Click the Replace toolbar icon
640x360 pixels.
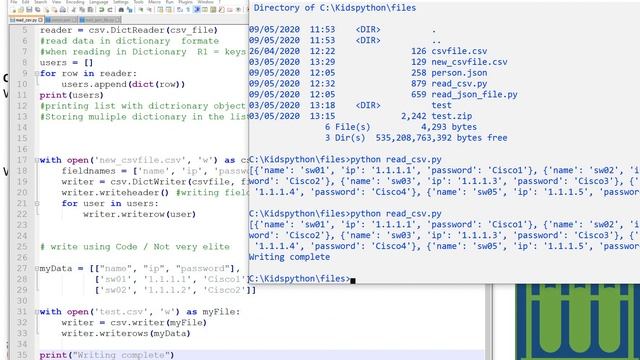(129, 9)
